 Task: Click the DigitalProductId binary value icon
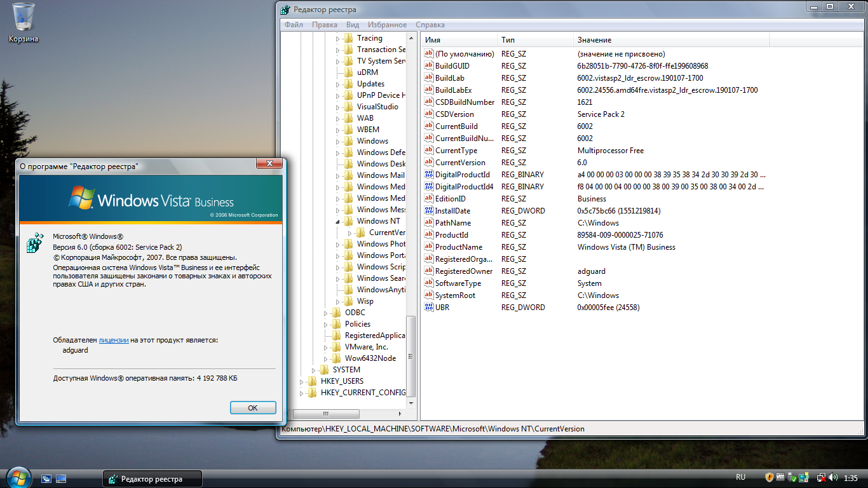pyautogui.click(x=429, y=175)
